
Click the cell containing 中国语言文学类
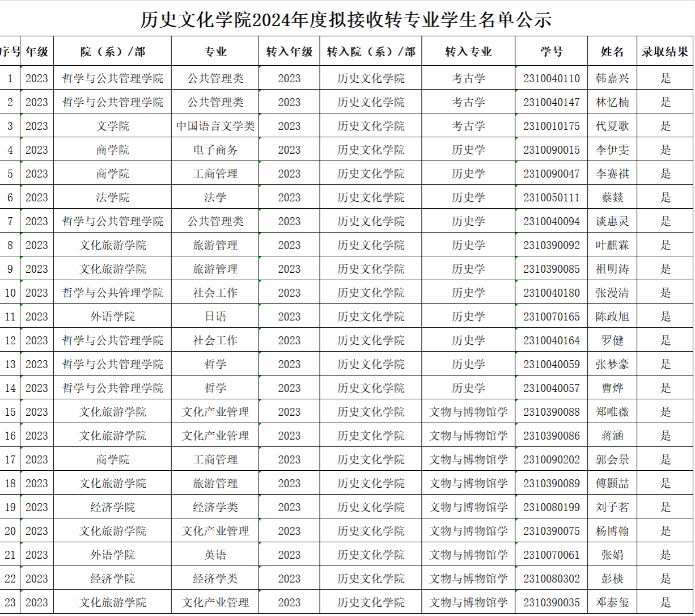tap(215, 126)
